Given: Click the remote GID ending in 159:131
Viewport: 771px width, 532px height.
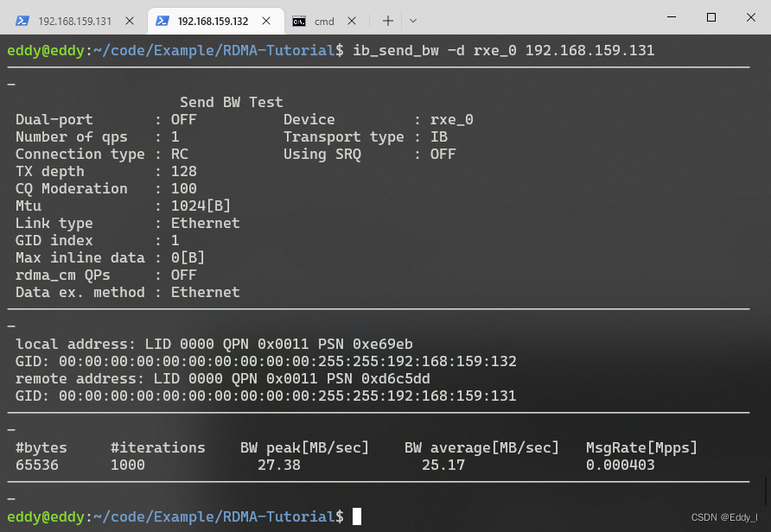Looking at the screenshot, I should coord(288,396).
